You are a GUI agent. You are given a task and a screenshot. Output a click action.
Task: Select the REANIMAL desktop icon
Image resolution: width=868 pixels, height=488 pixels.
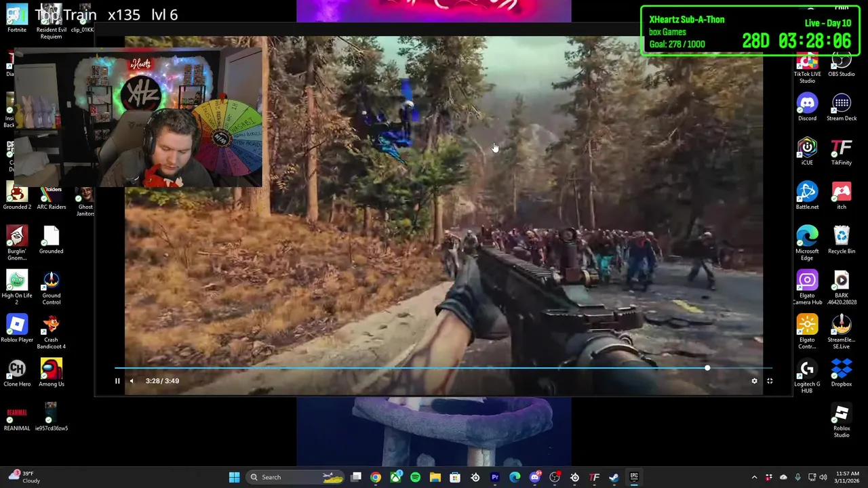pos(17,418)
